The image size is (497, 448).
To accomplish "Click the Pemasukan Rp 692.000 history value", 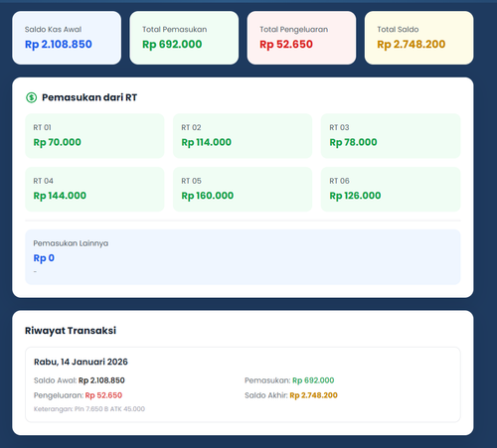I will pos(313,380).
